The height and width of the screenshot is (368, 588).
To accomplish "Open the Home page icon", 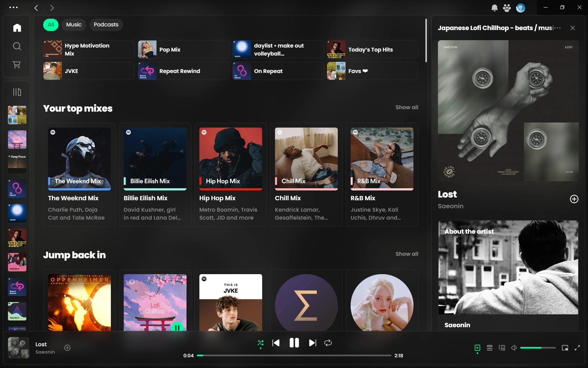I will 17,28.
